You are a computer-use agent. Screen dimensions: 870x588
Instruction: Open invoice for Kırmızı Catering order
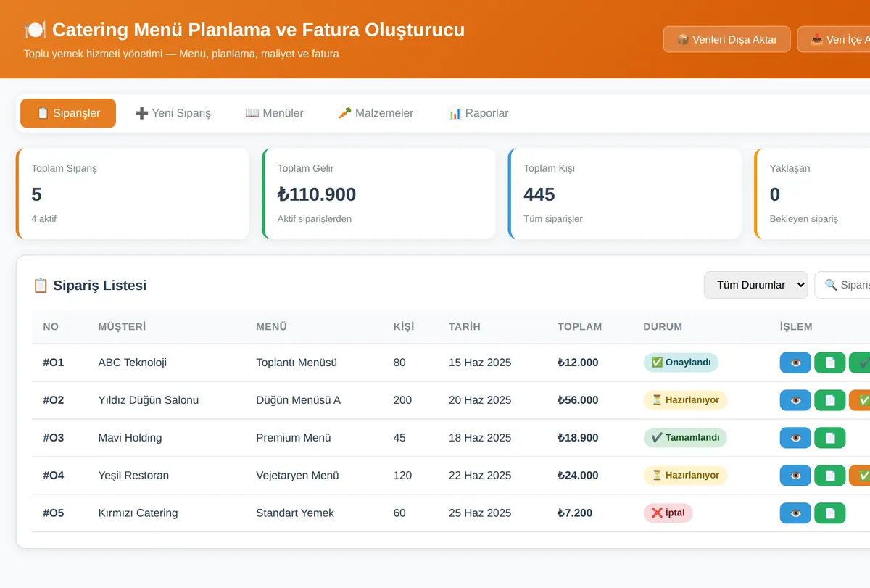click(830, 513)
